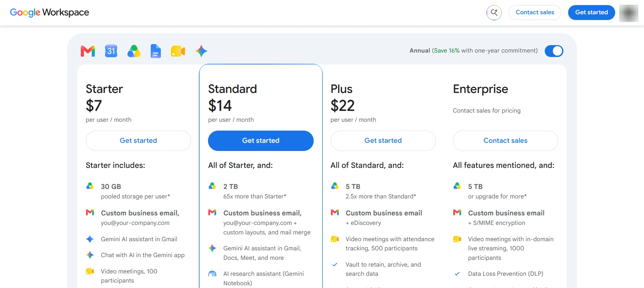The image size is (644, 288).
Task: Click Gmail icon in Standard custom email row
Action: click(212, 212)
